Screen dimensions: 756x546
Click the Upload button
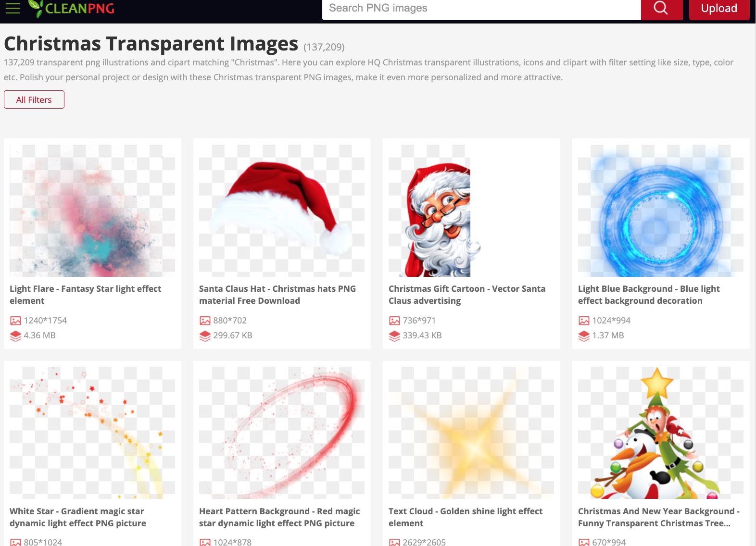(719, 8)
